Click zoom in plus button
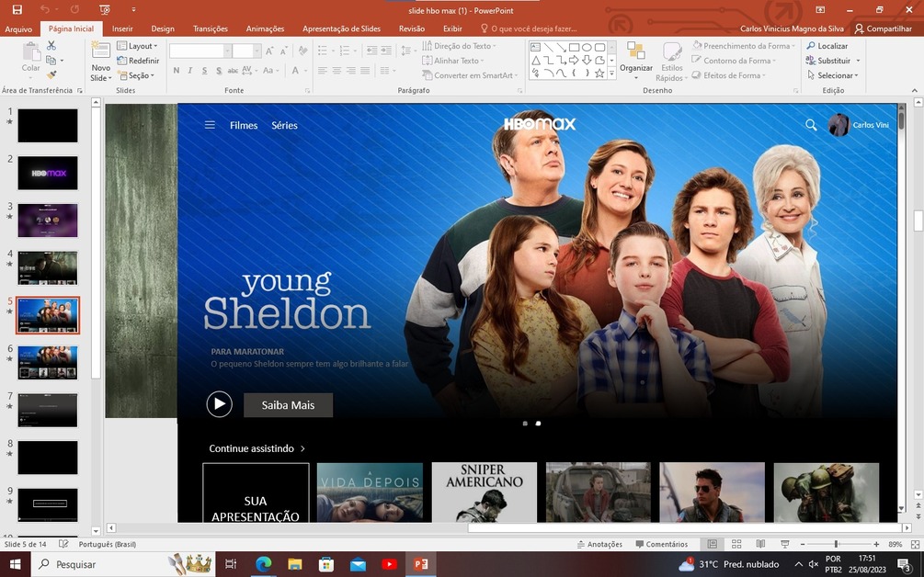This screenshot has height=577, width=924. [876, 544]
